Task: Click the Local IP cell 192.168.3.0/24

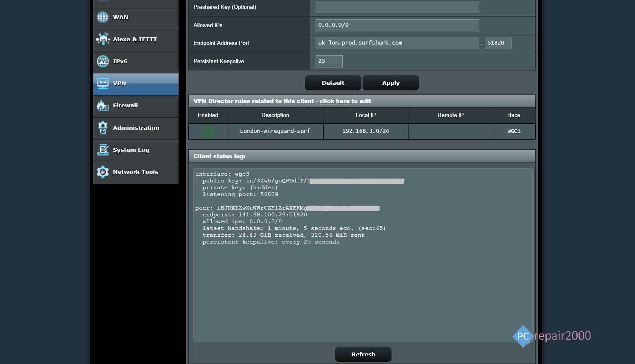Action: click(x=366, y=131)
